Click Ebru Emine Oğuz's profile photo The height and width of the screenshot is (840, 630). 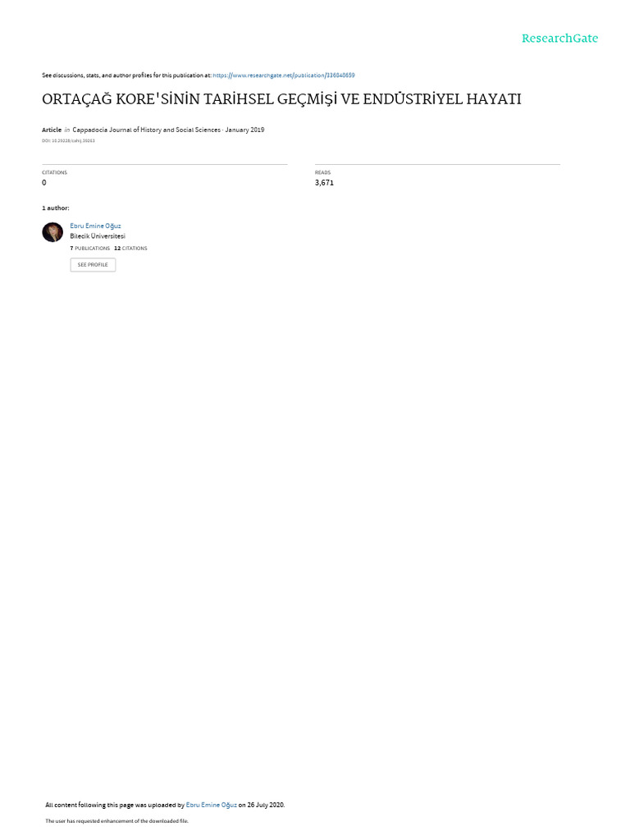click(52, 232)
